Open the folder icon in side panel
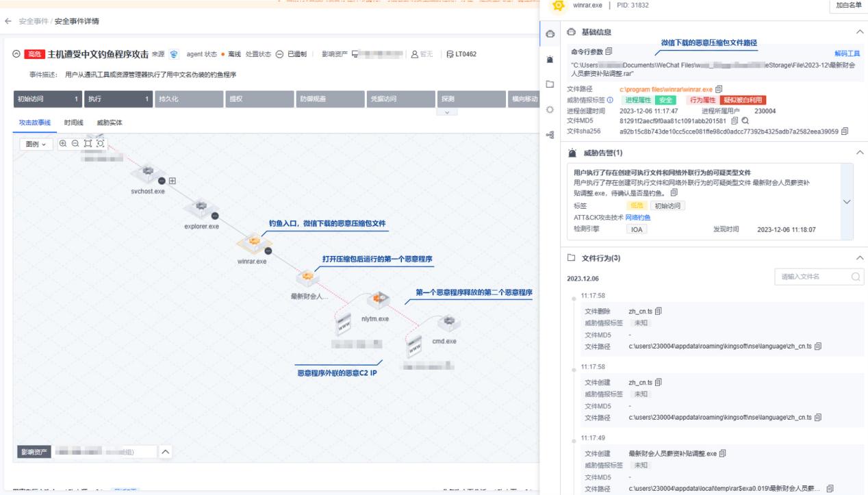Image resolution: width=868 pixels, height=495 pixels. point(549,84)
